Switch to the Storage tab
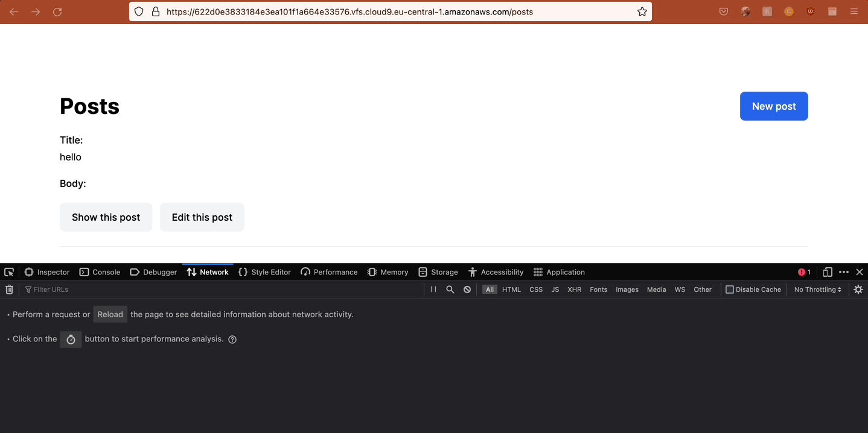The width and height of the screenshot is (868, 433). [438, 272]
